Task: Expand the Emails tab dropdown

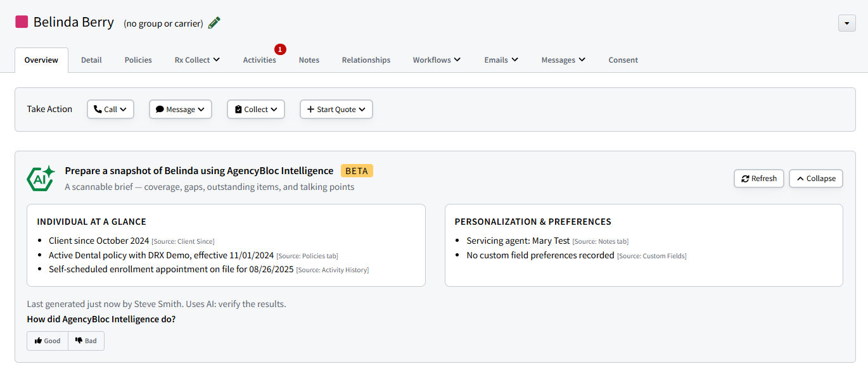Action: tap(501, 60)
